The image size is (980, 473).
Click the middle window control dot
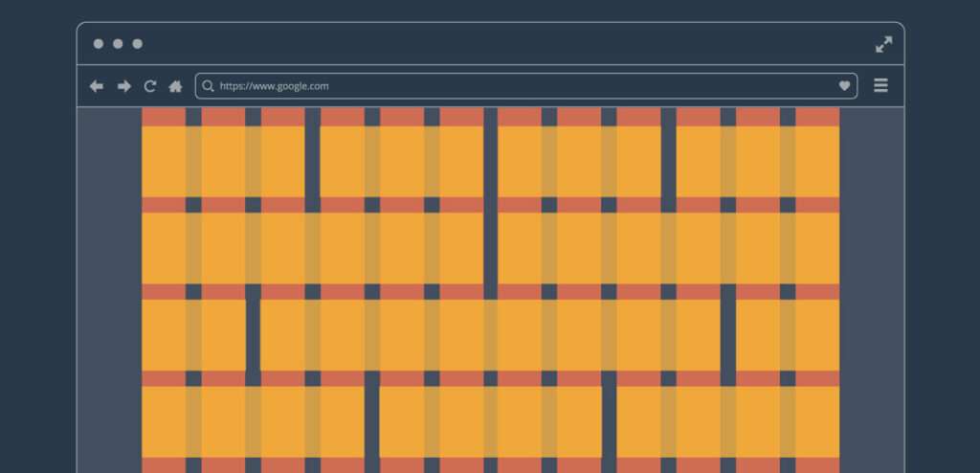click(118, 44)
